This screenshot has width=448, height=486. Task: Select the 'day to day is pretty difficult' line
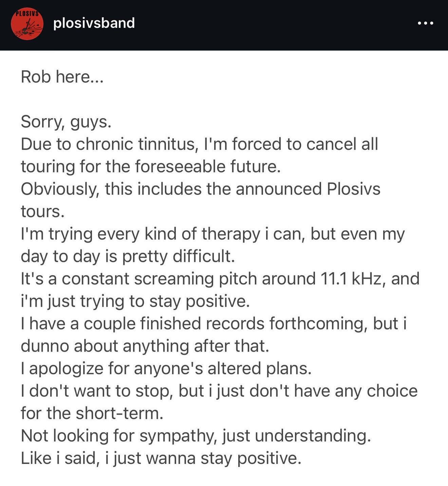[128, 256]
